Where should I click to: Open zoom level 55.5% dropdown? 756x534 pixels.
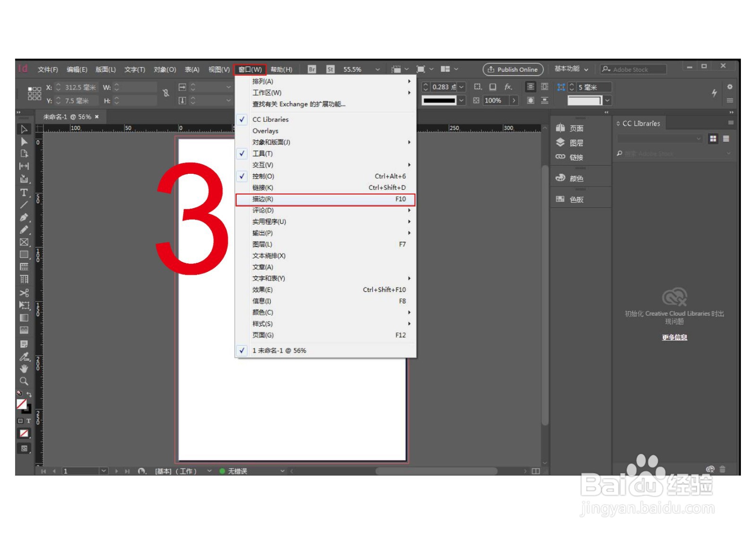point(378,69)
